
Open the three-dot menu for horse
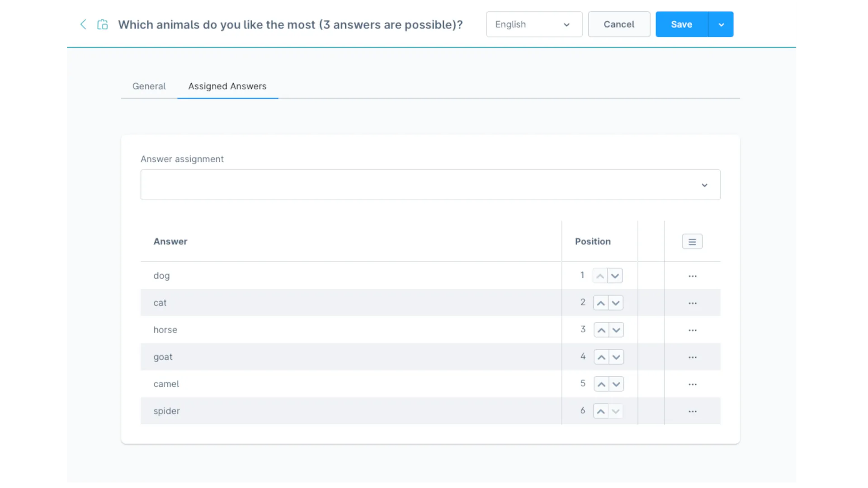click(693, 330)
